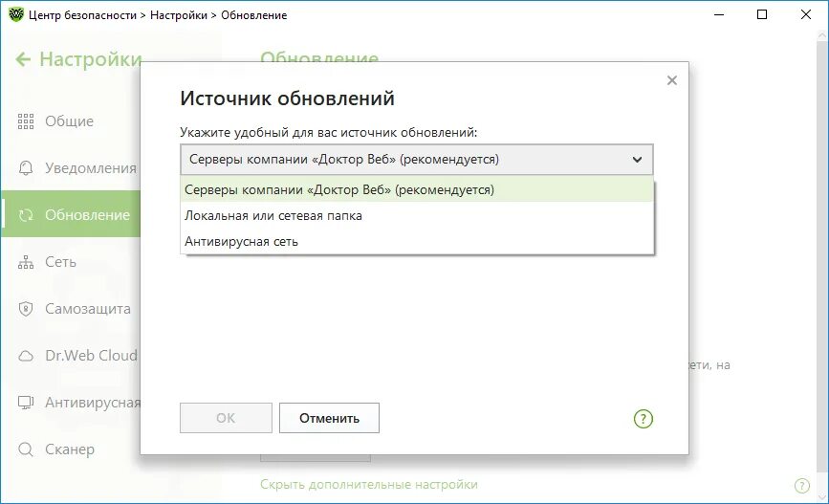The height and width of the screenshot is (504, 829).
Task: Click the Anti-virus Network monitor icon
Action: (x=26, y=403)
